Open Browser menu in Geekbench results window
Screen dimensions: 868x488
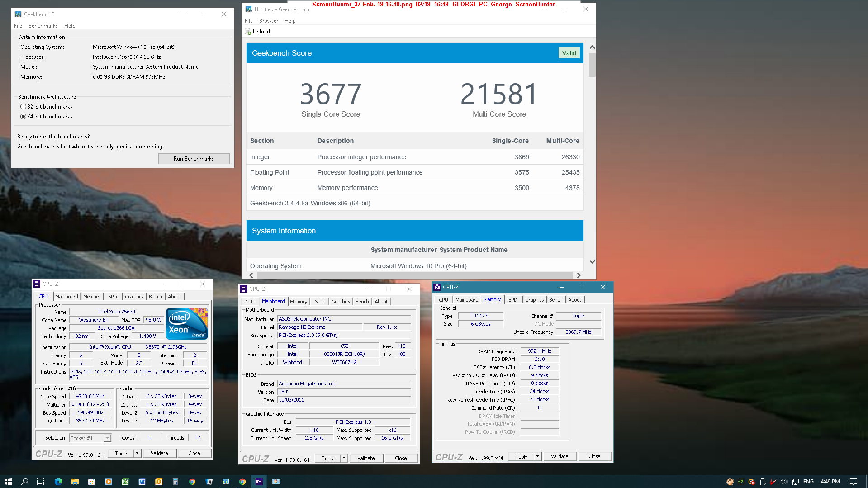click(269, 21)
